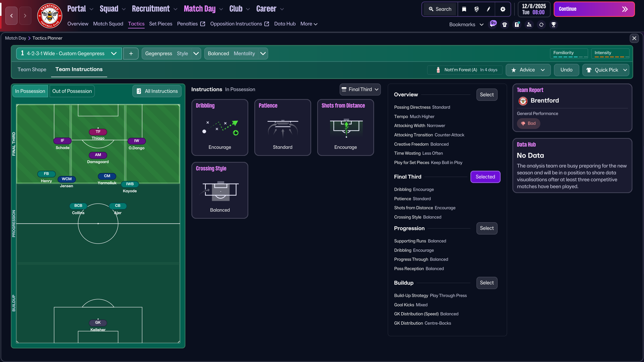The height and width of the screenshot is (362, 644).
Task: Open the shirt squad shortcut icon
Action: (x=505, y=24)
